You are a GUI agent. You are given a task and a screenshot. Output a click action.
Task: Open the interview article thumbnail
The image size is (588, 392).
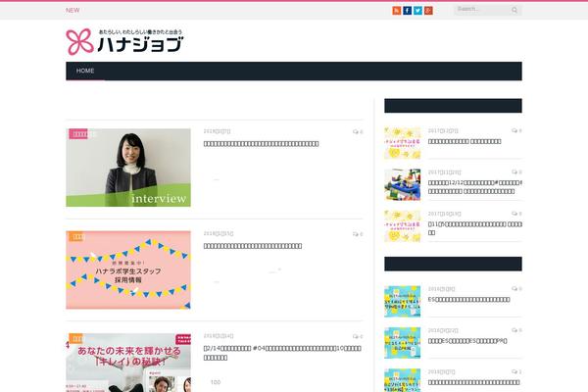(x=128, y=168)
